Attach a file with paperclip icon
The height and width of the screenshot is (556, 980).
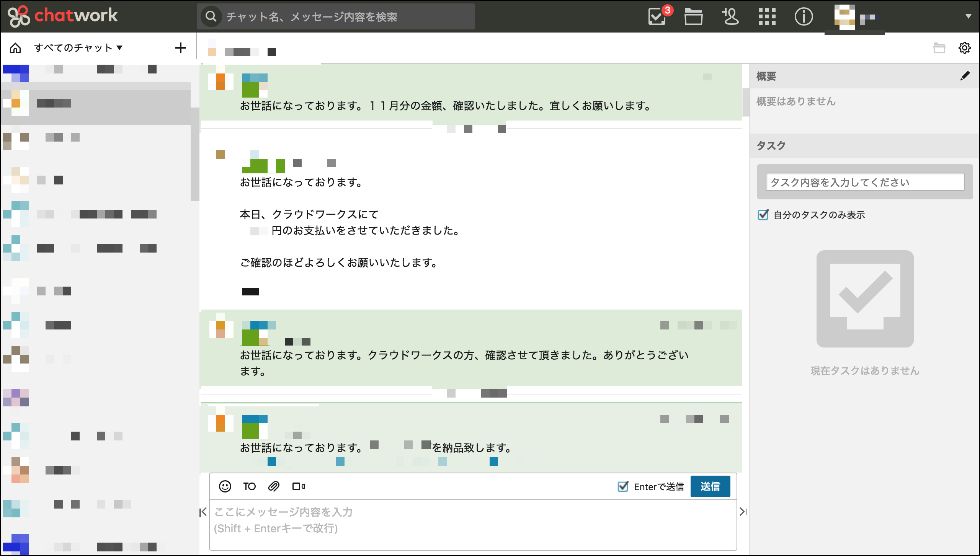tap(274, 486)
